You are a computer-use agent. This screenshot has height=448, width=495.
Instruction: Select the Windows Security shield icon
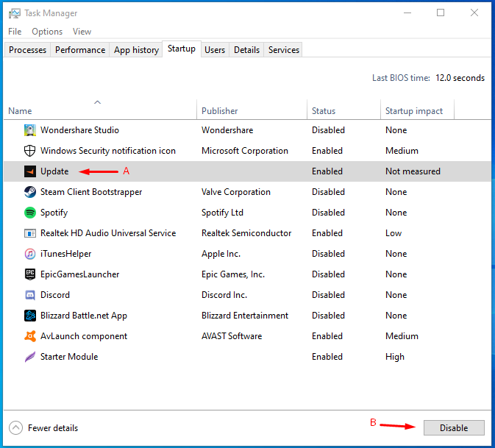pos(29,151)
